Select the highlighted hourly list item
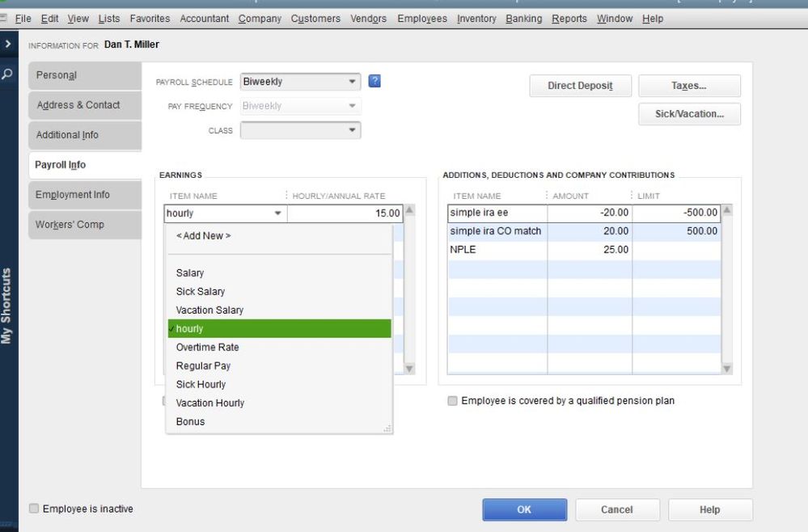Viewport: 808px width, 532px height. coord(279,328)
